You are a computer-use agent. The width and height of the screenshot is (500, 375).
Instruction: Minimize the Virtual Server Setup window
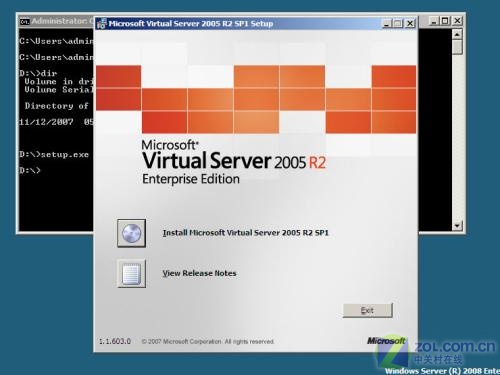click(386, 23)
